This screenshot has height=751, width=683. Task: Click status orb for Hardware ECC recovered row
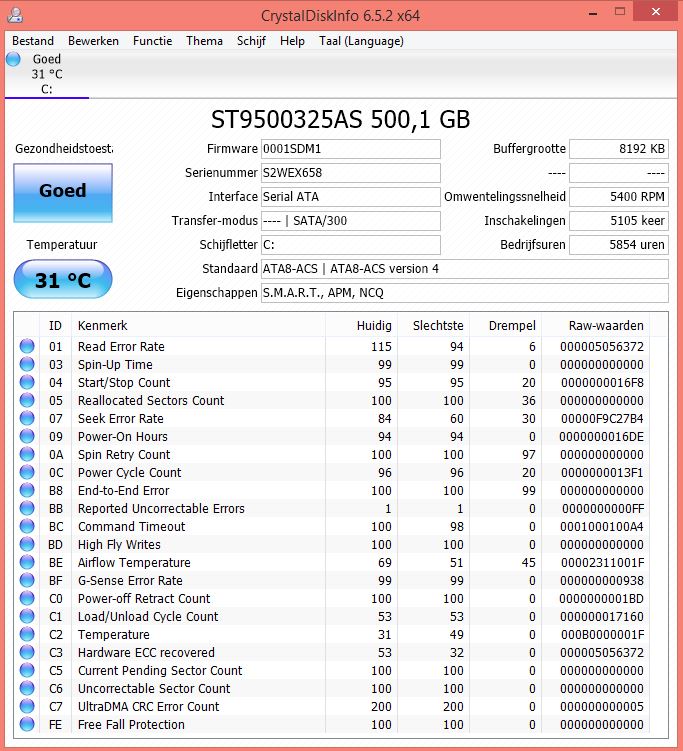tap(27, 652)
